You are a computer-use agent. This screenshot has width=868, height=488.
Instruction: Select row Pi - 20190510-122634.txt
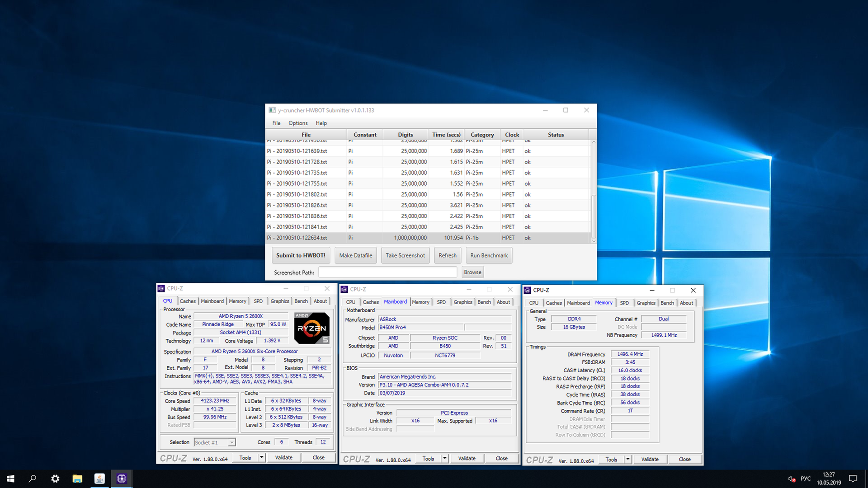[428, 238]
